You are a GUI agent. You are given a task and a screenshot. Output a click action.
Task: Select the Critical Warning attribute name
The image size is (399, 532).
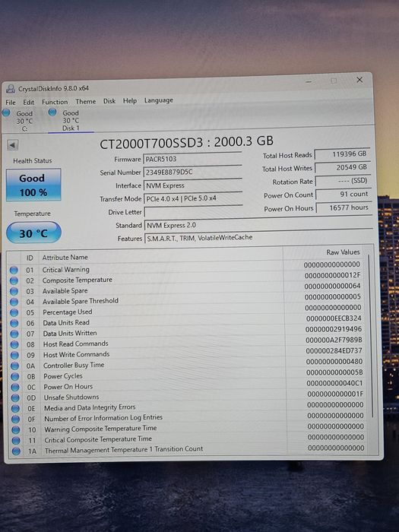coord(66,270)
